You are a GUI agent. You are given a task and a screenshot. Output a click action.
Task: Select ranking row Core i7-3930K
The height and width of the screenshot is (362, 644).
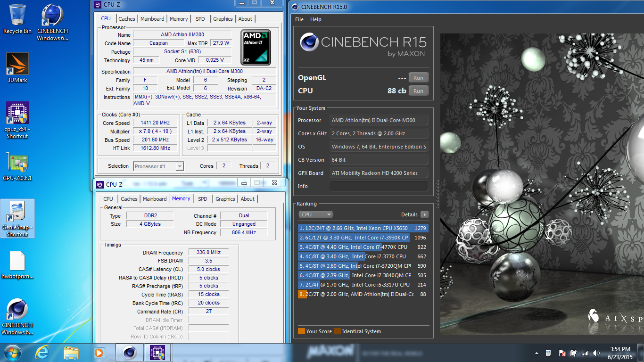tap(363, 238)
